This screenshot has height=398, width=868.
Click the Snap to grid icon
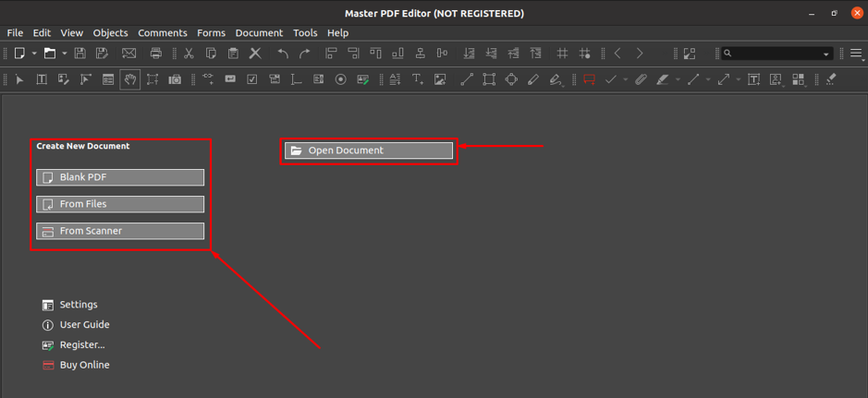click(584, 53)
